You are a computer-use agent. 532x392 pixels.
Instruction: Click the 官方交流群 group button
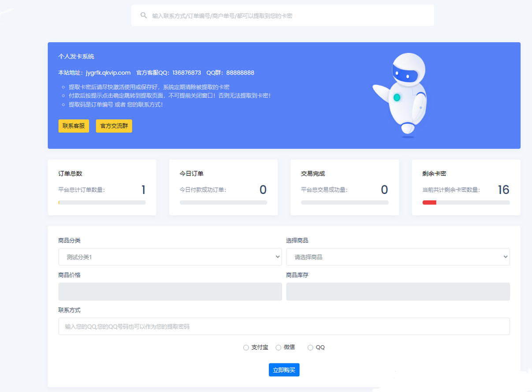point(114,126)
